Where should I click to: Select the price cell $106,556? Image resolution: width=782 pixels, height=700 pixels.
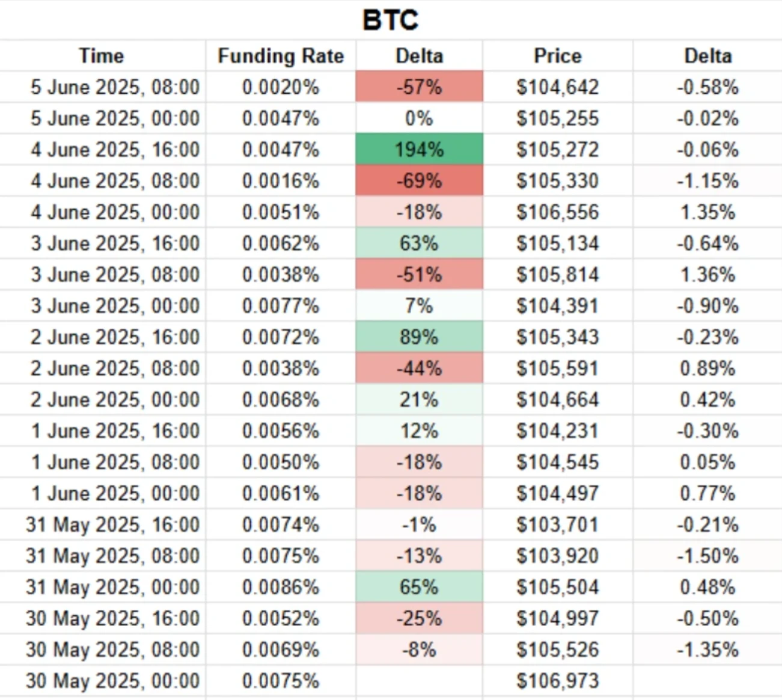pyautogui.click(x=557, y=212)
